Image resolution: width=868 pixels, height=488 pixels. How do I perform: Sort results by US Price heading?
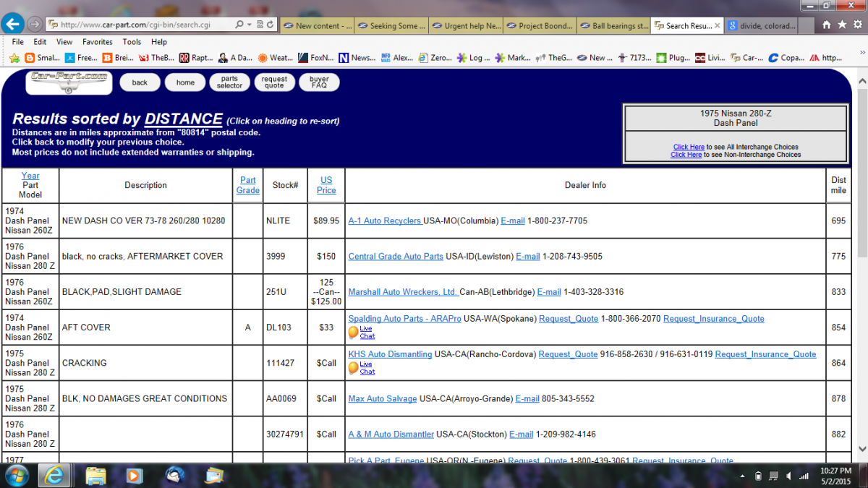click(326, 186)
